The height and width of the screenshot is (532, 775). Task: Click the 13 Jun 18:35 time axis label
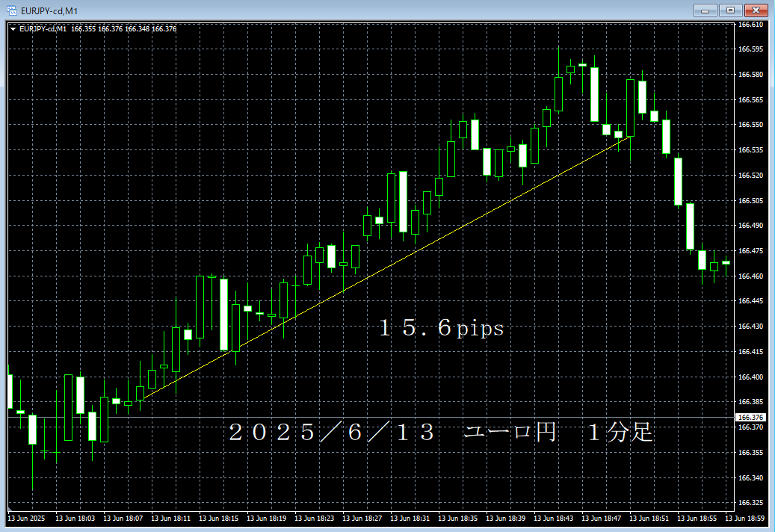tap(457, 518)
